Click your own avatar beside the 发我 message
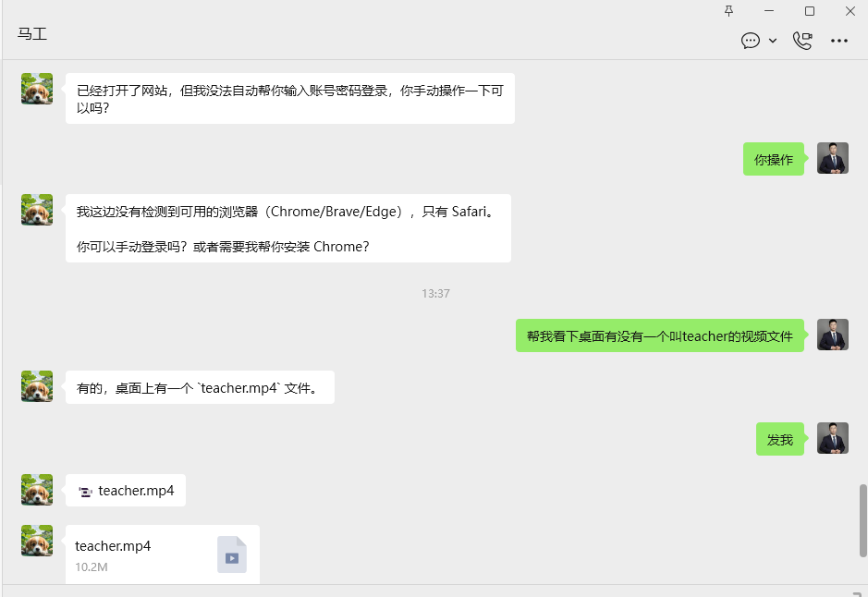The image size is (868, 597). 833,438
